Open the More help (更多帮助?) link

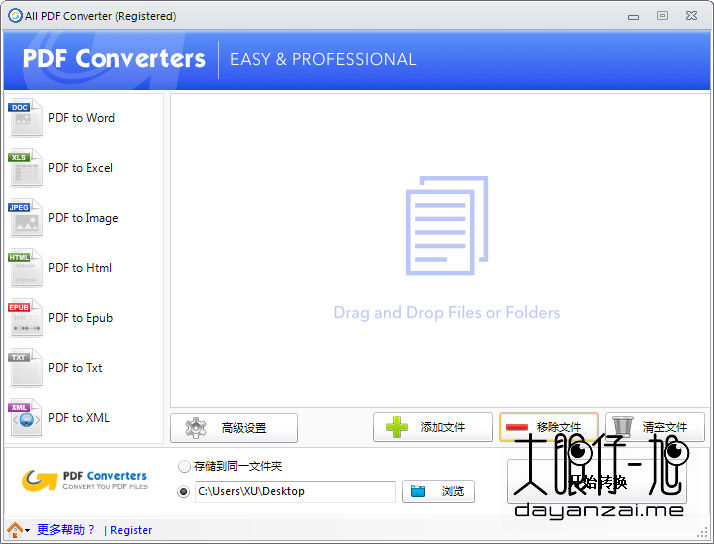pos(66,530)
